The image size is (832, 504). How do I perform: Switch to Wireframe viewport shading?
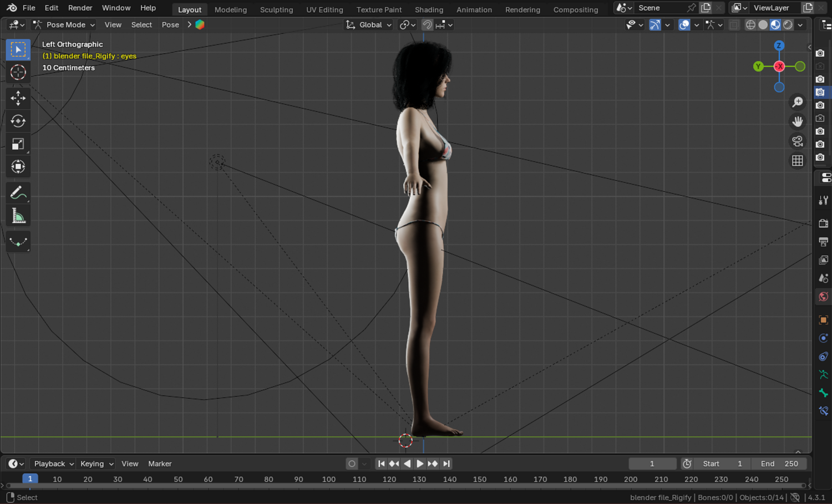click(750, 25)
